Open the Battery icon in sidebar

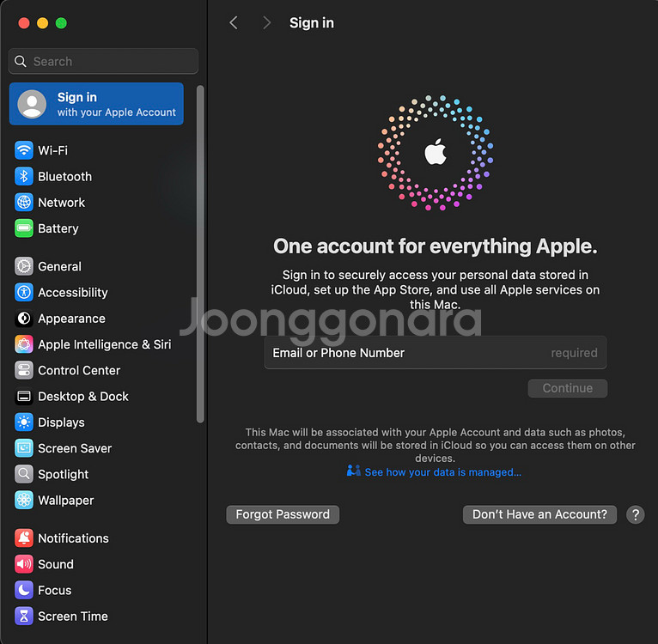pyautogui.click(x=24, y=228)
